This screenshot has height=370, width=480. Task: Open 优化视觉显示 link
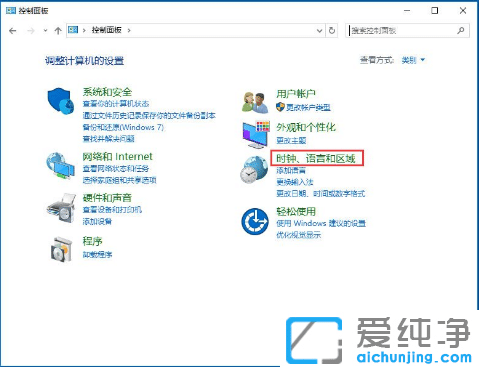[298, 235]
